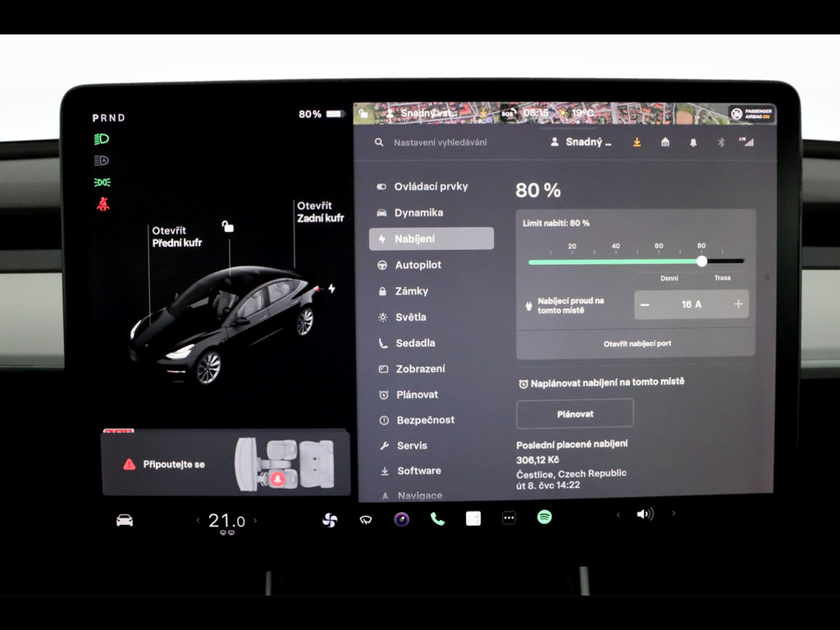Open the green phone app
Viewport: 840px width, 630px height.
(437, 518)
